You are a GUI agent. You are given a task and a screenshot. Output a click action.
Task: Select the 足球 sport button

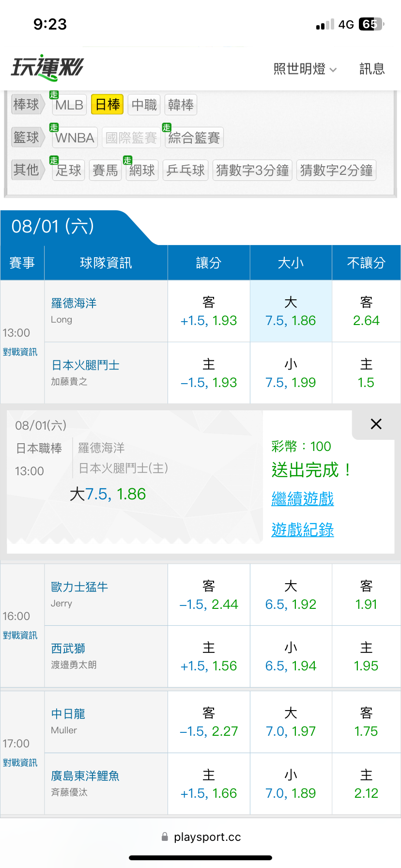pos(68,170)
